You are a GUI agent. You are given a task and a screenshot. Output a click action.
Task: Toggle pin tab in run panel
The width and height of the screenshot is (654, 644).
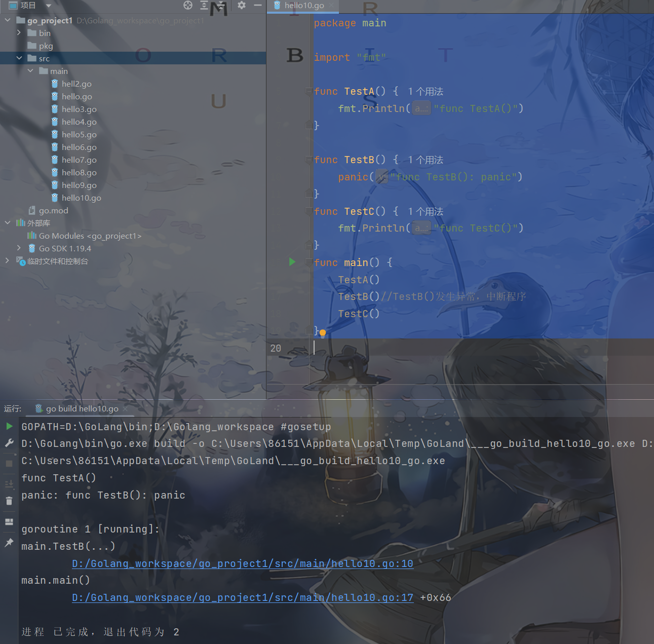[9, 543]
